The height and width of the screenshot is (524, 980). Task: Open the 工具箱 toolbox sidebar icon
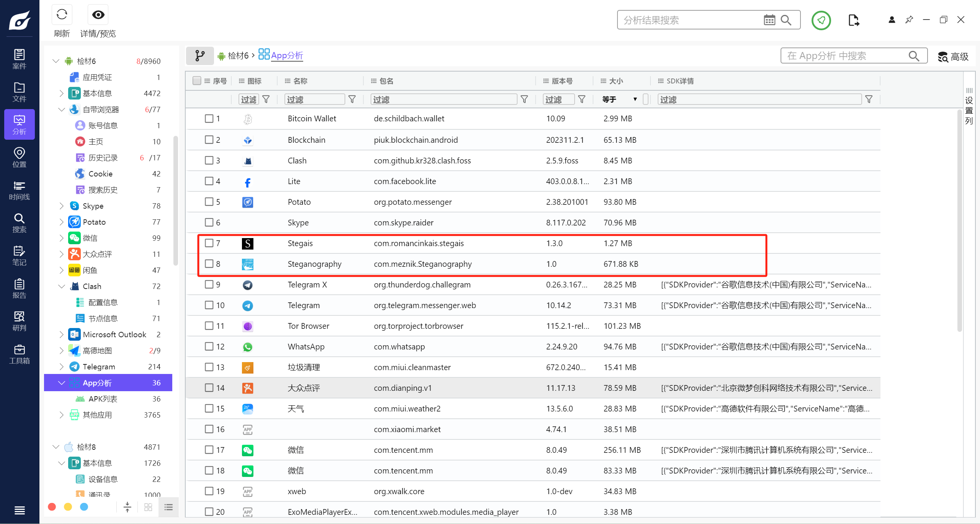coord(19,354)
